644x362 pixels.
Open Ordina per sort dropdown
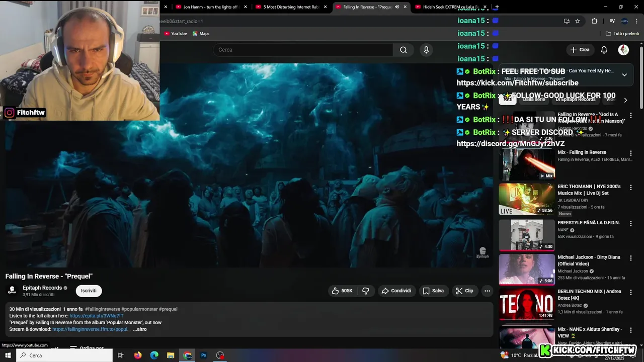click(87, 348)
